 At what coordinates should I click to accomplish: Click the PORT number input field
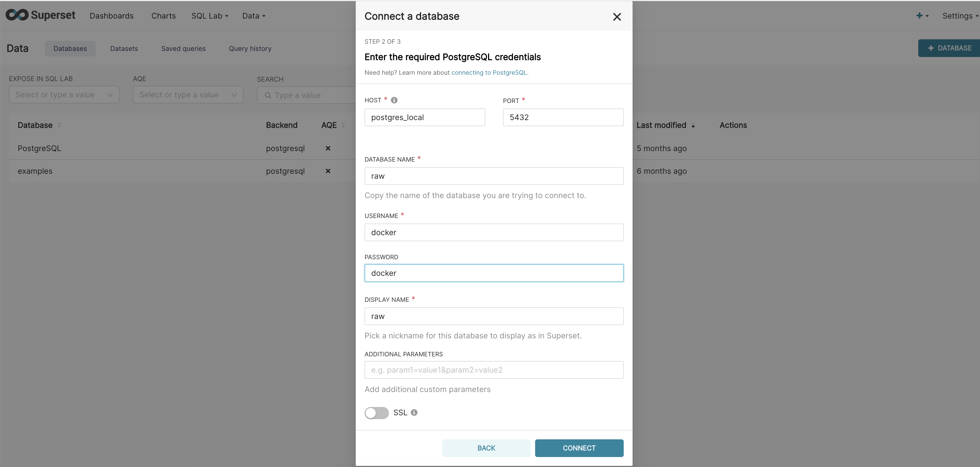coord(563,117)
